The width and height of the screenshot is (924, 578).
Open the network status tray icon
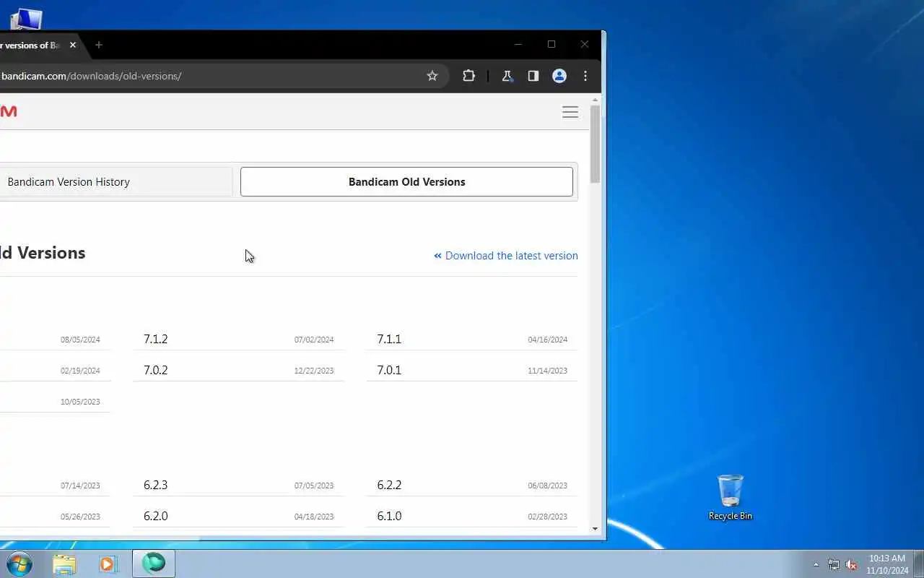point(834,564)
